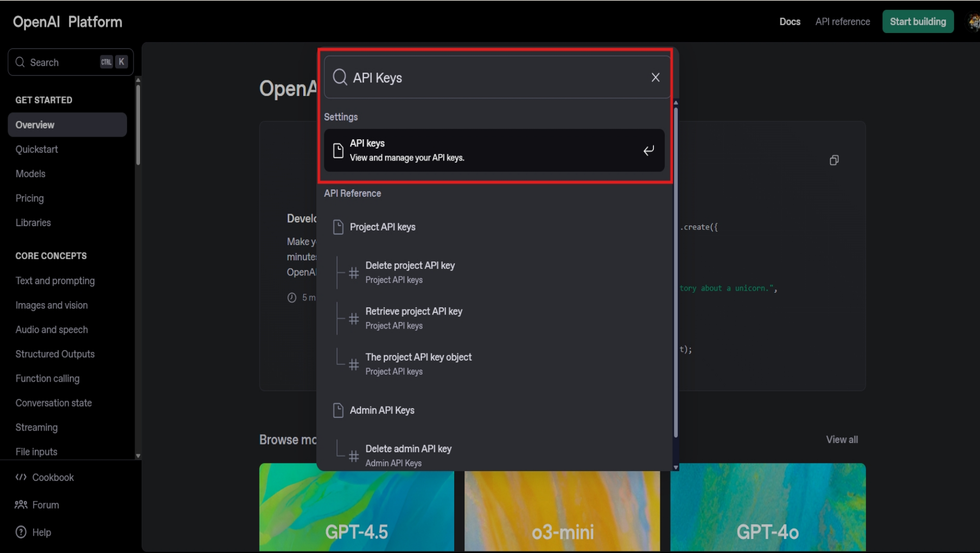Go to the API reference tab in header

point(843,22)
